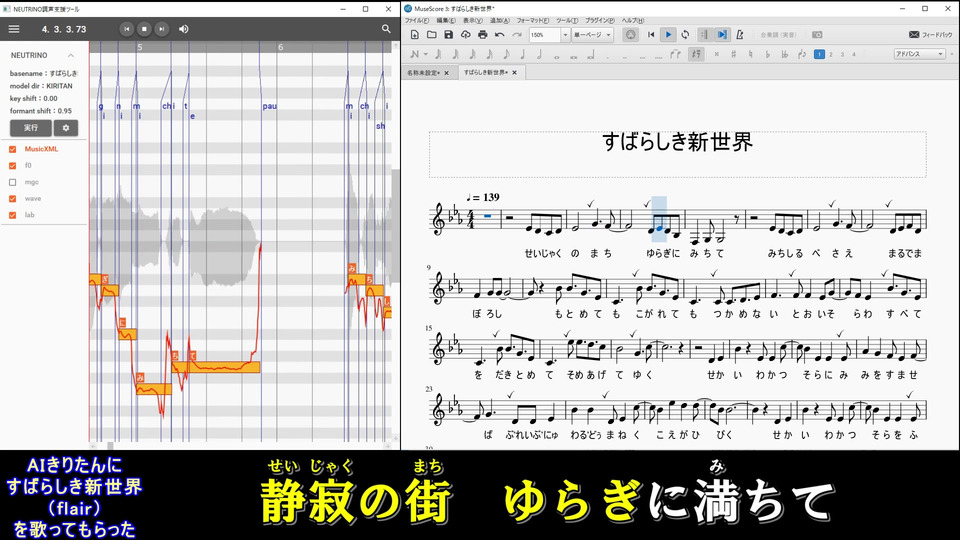Select voice 2 button
The image size is (960, 540).
point(831,54)
